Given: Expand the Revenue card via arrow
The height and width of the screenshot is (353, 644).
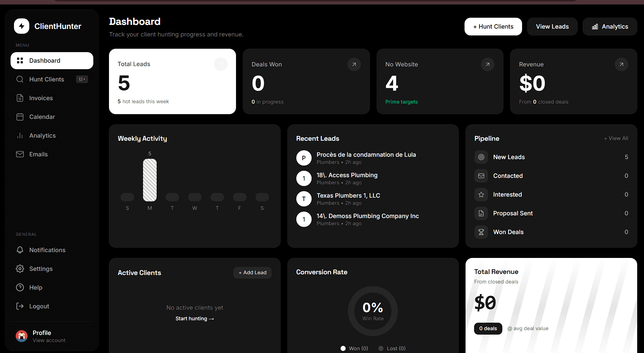Looking at the screenshot, I should pyautogui.click(x=621, y=64).
